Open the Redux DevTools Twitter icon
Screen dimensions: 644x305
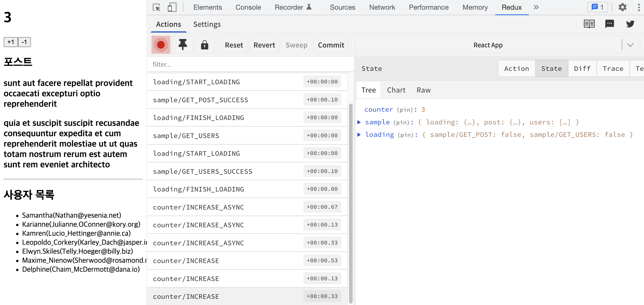click(x=630, y=24)
